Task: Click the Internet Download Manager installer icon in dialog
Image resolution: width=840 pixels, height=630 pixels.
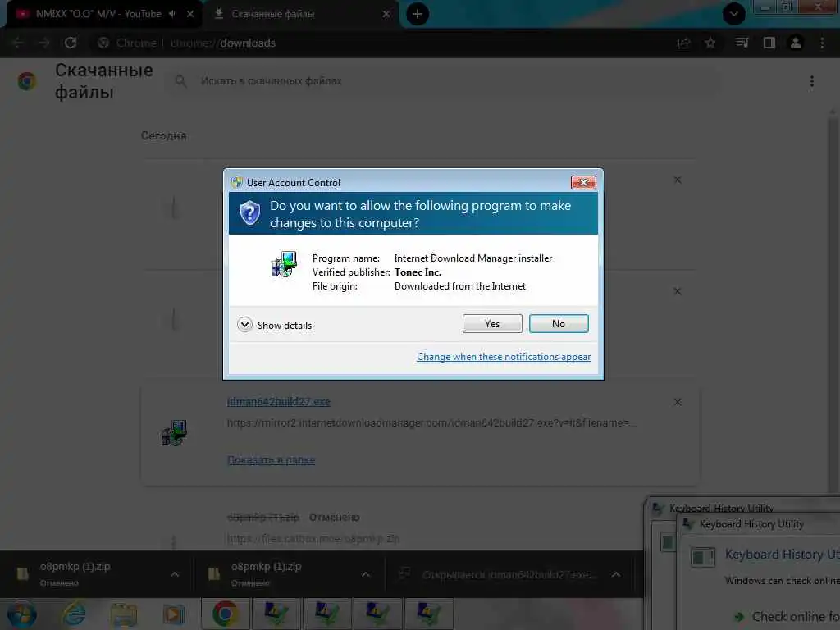Action: click(x=284, y=264)
